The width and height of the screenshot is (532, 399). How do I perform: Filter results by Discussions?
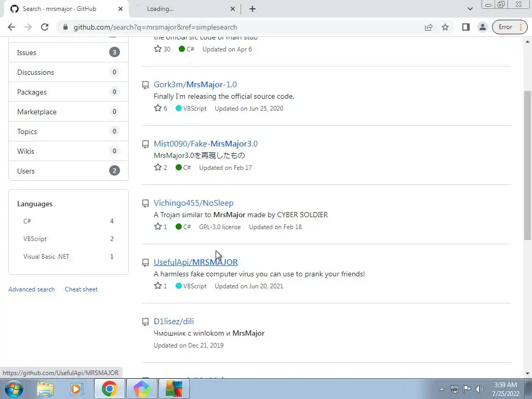click(69, 72)
